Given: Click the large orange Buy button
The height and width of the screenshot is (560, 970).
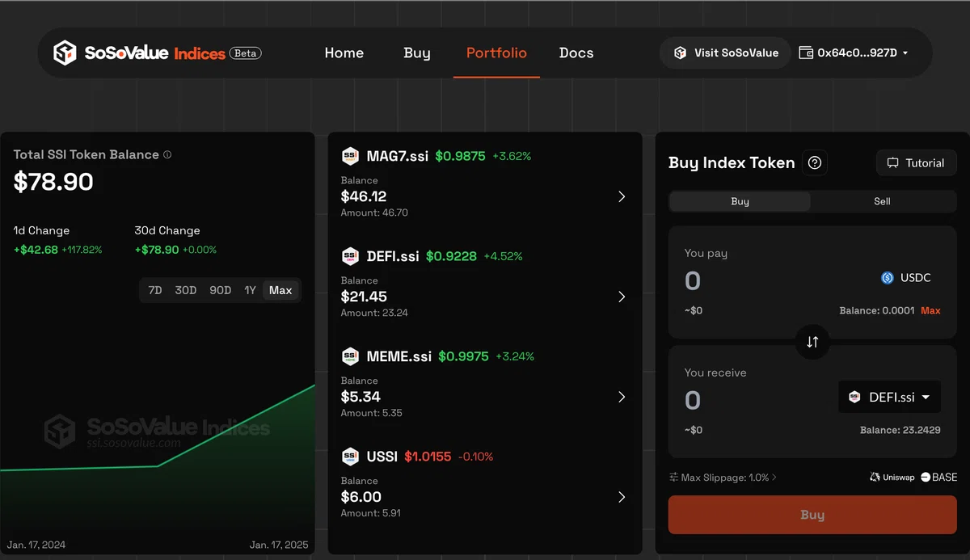Looking at the screenshot, I should tap(812, 515).
